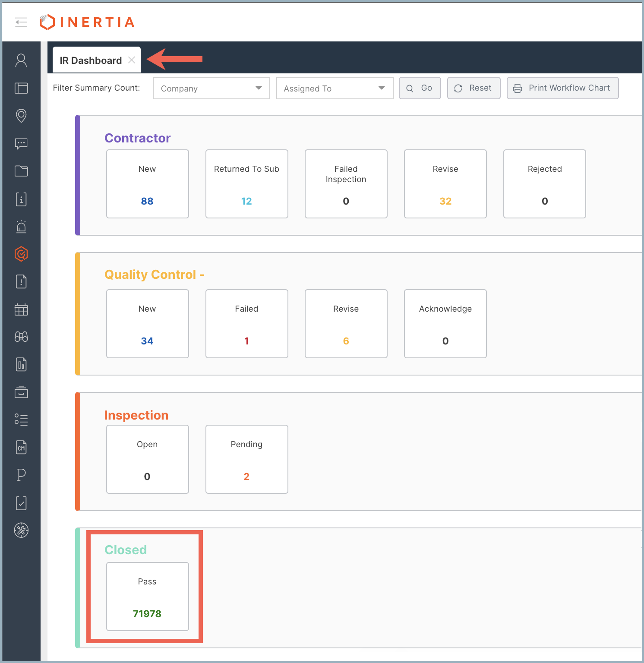This screenshot has width=644, height=663.
Task: Collapse the sidebar using the hamburger menu icon
Action: click(21, 22)
